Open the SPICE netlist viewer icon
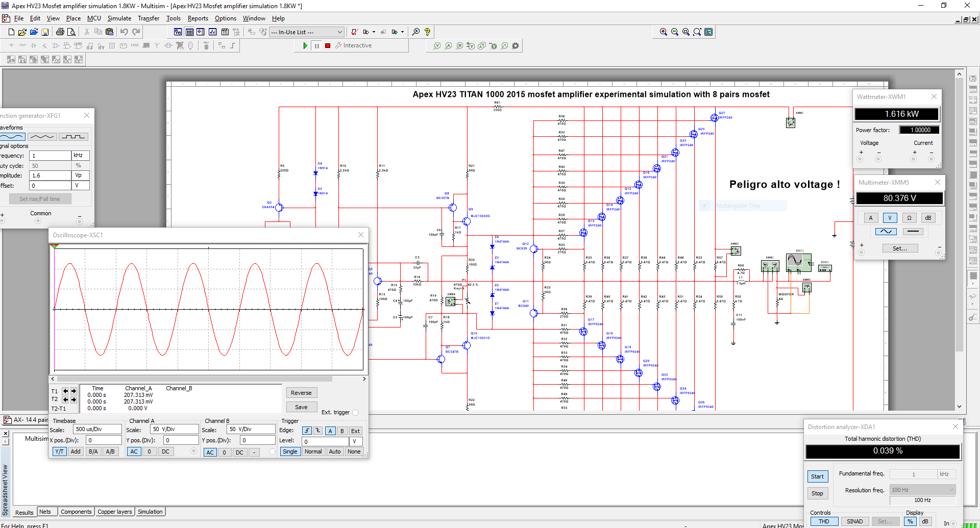This screenshot has width=980, height=528. (201, 32)
